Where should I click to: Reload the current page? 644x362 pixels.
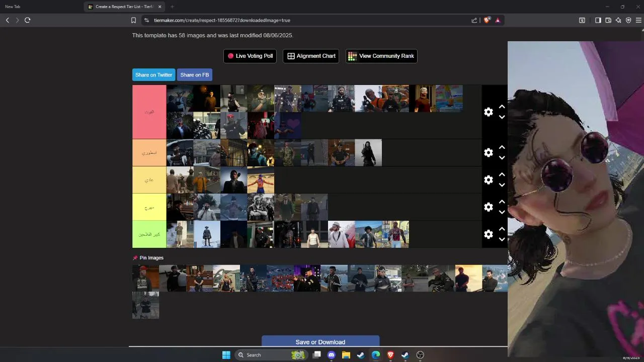[x=27, y=20]
